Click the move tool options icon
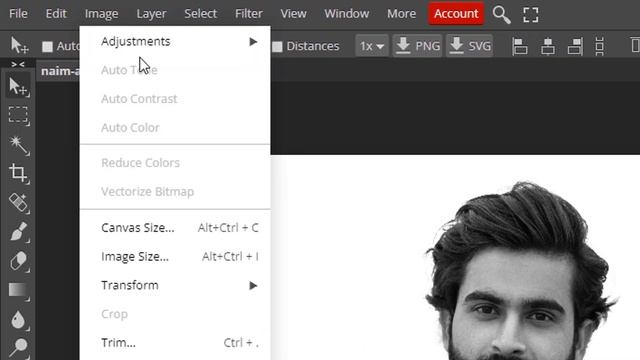Screen dimensions: 640x360 pos(19,45)
